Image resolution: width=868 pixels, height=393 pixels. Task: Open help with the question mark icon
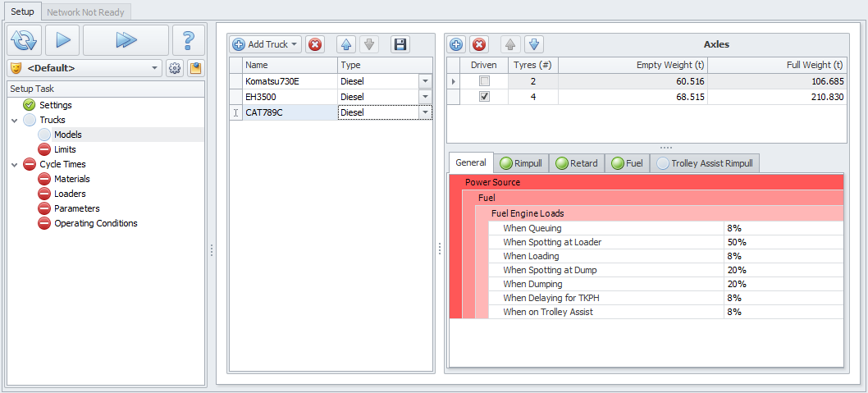[x=188, y=39]
